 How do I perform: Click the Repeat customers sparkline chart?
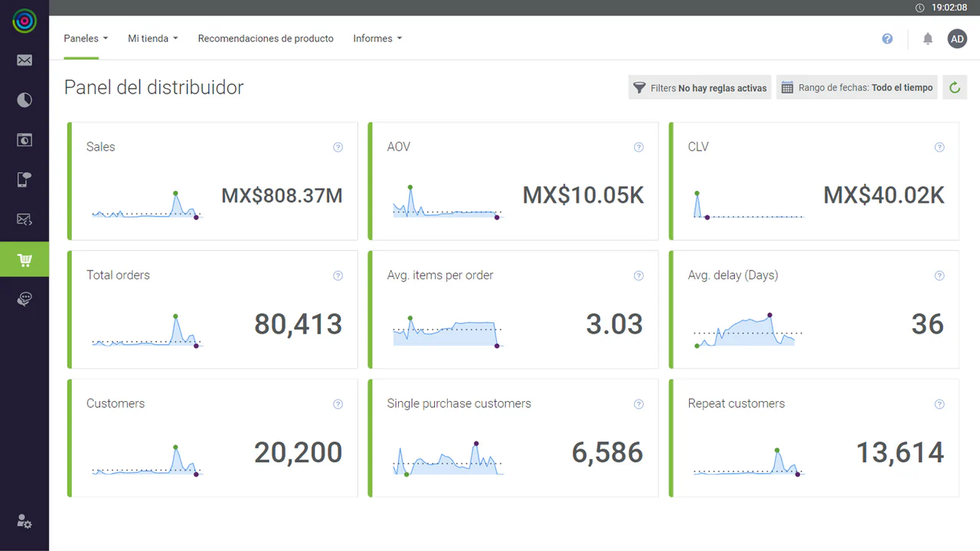coord(748,462)
